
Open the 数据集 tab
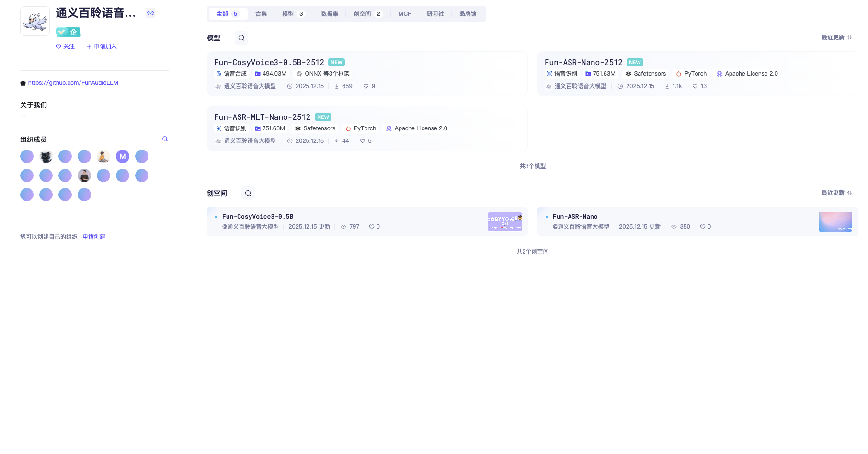coord(330,14)
